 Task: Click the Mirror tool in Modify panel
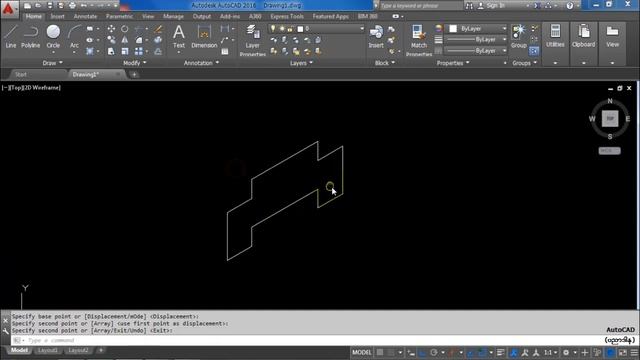click(x=124, y=40)
